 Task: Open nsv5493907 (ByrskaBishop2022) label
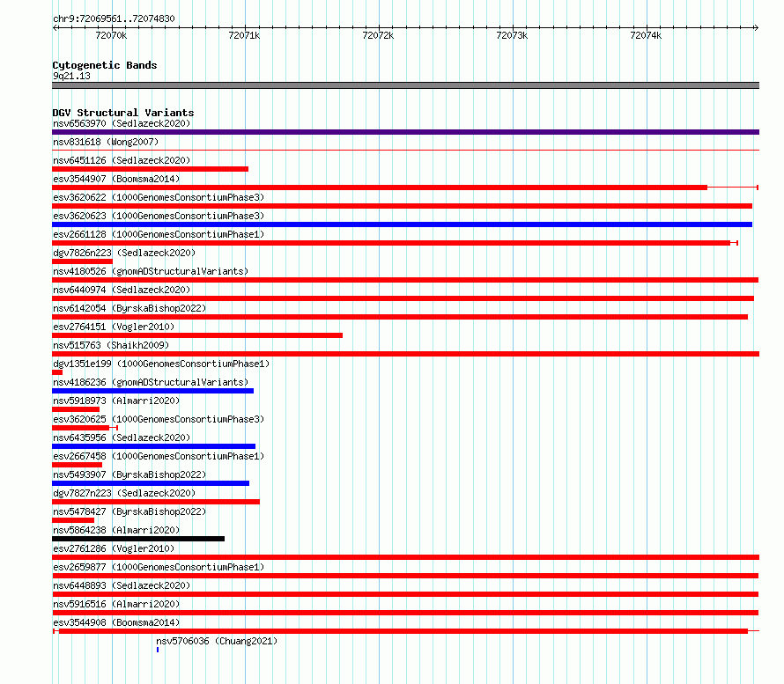tap(129, 474)
